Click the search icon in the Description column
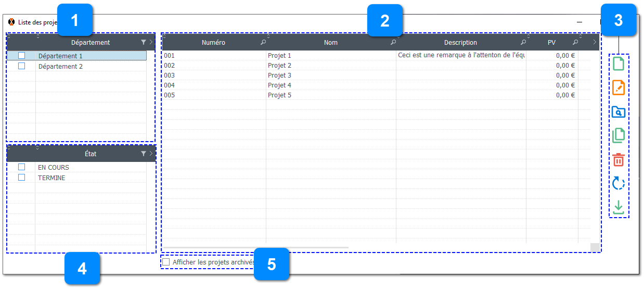644x290 pixels. (523, 43)
